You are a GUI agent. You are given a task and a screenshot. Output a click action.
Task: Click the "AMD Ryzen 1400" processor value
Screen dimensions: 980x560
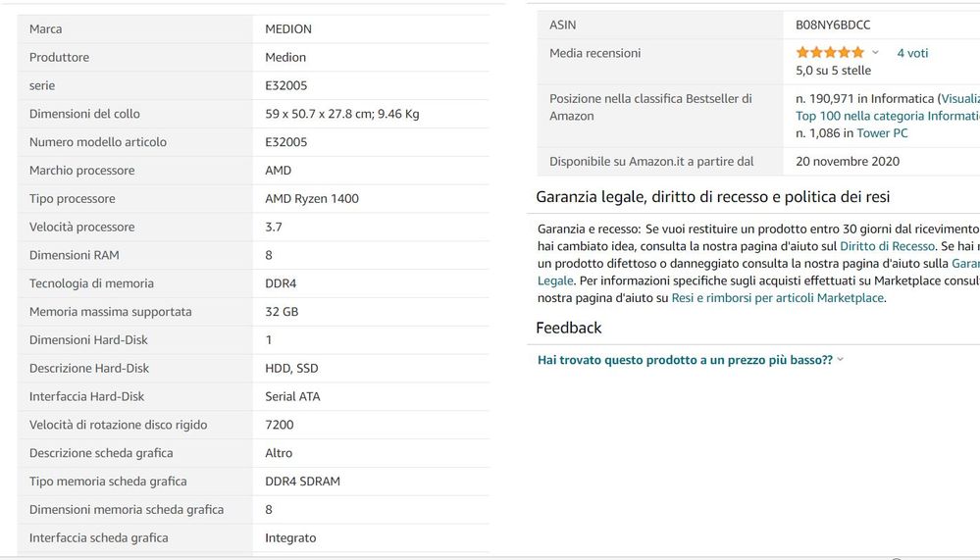tap(312, 199)
